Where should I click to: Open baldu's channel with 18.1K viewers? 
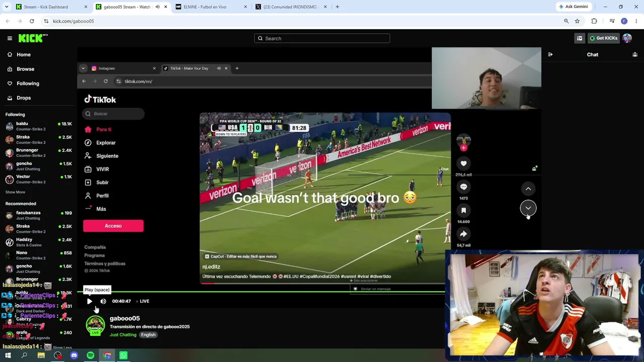coord(39,126)
